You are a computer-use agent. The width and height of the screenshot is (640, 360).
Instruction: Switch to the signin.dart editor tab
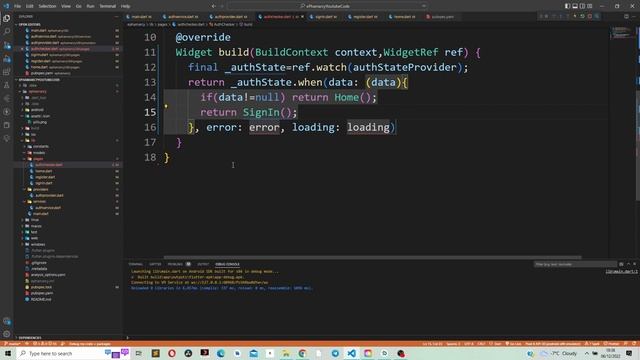pos(326,17)
